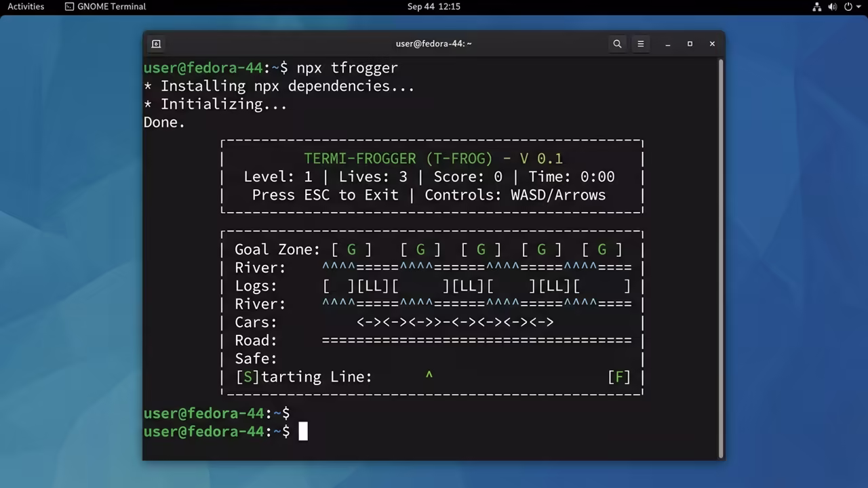
Task: Click the 'npx tfrogger' command text
Action: [347, 68]
